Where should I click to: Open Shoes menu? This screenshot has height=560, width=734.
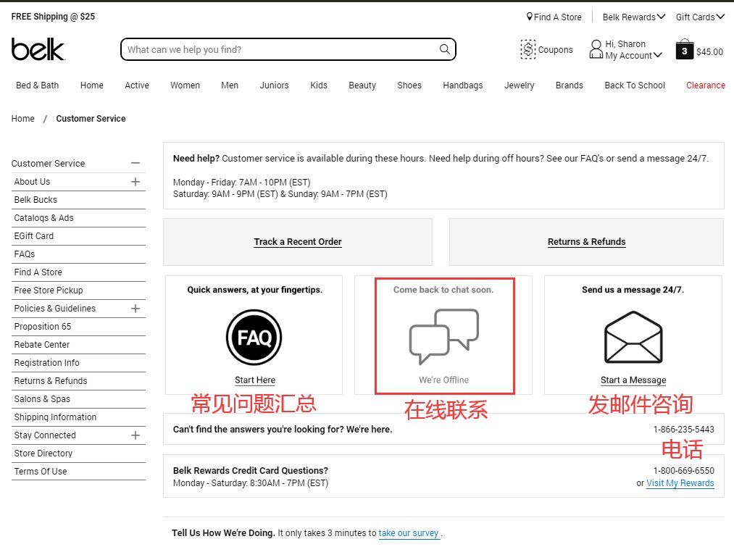pos(409,85)
